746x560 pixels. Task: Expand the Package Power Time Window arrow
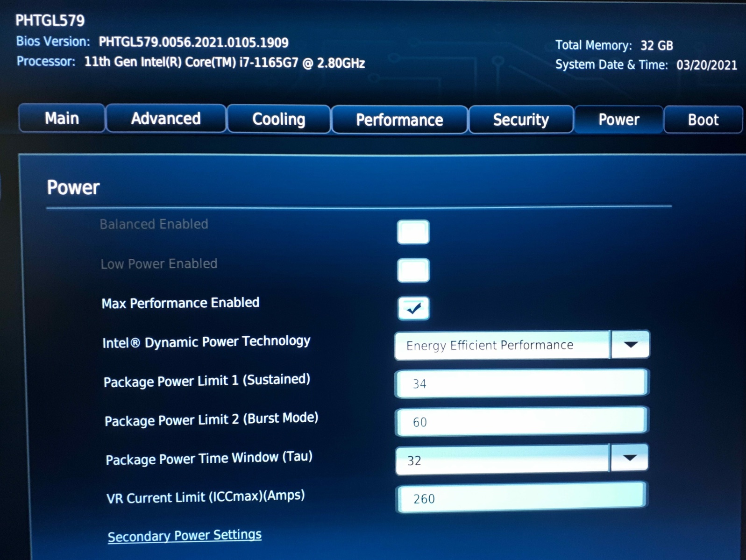click(x=629, y=458)
